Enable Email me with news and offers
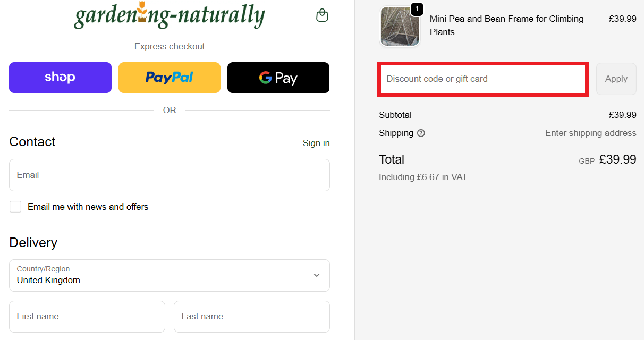This screenshot has height=340, width=644. (15, 206)
